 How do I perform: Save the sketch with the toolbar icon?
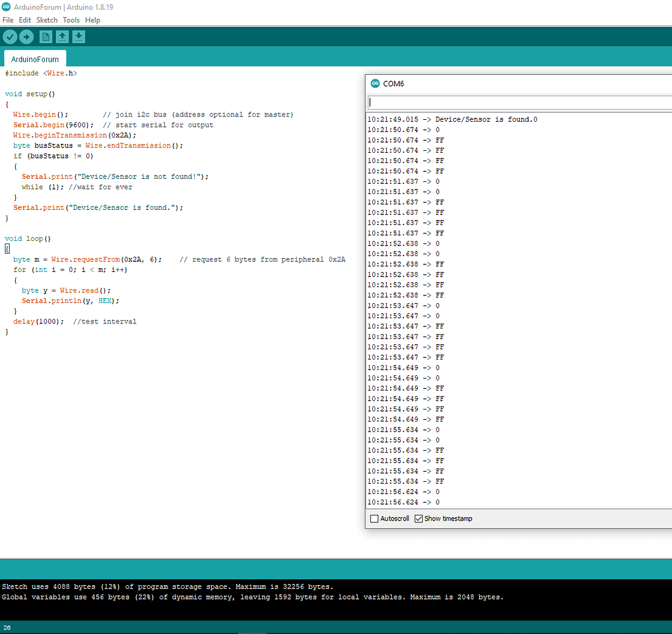[78, 37]
